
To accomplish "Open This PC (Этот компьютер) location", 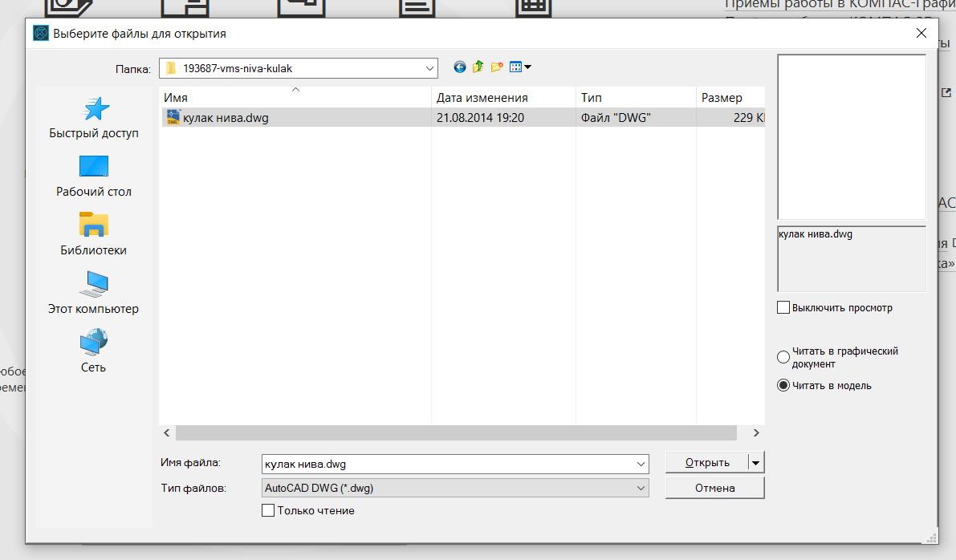I will (94, 294).
